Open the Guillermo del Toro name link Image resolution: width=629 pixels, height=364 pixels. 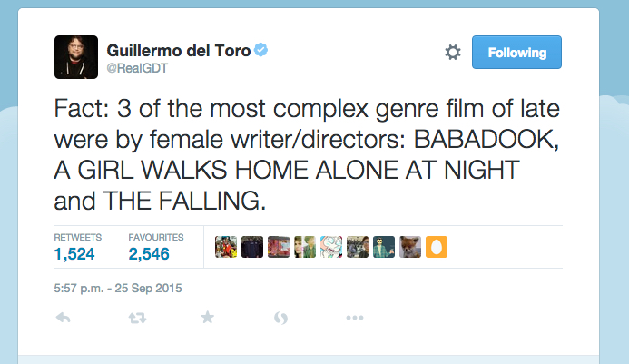tap(179, 51)
